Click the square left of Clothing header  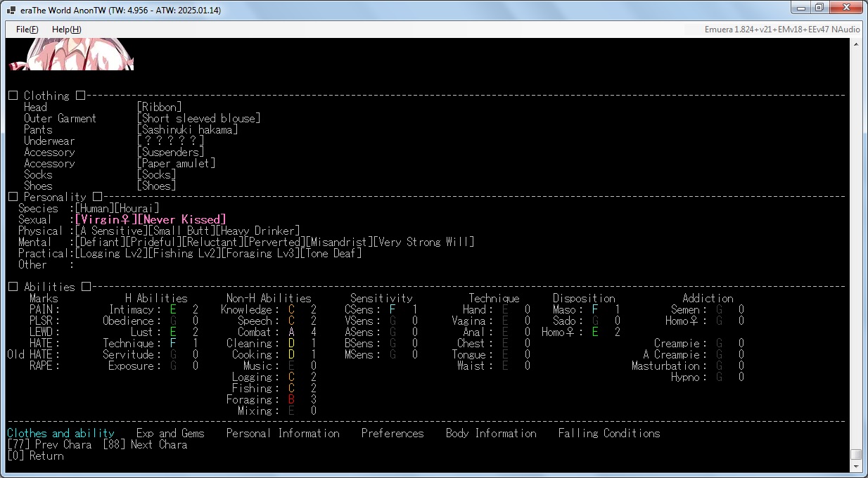click(13, 96)
